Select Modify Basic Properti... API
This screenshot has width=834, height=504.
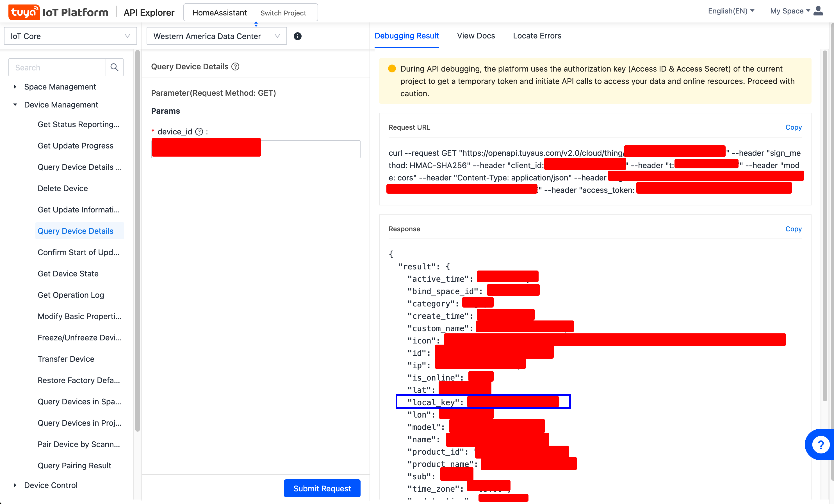pyautogui.click(x=79, y=316)
